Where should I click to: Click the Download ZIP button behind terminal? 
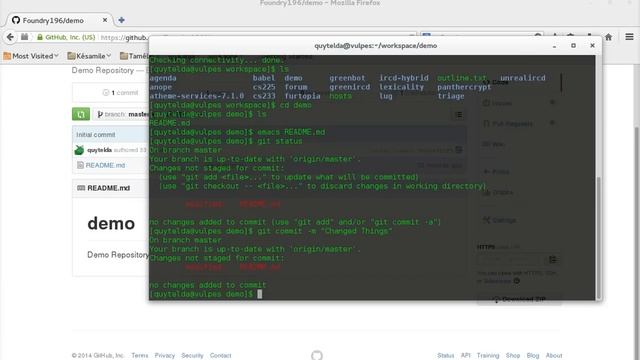[520, 300]
